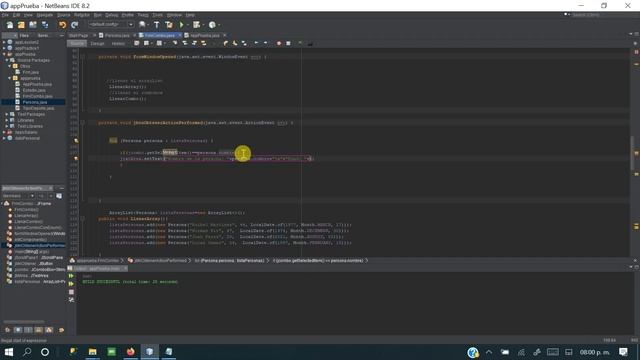Switch to the Persona.java editor tab
640x360 pixels.
click(x=117, y=36)
